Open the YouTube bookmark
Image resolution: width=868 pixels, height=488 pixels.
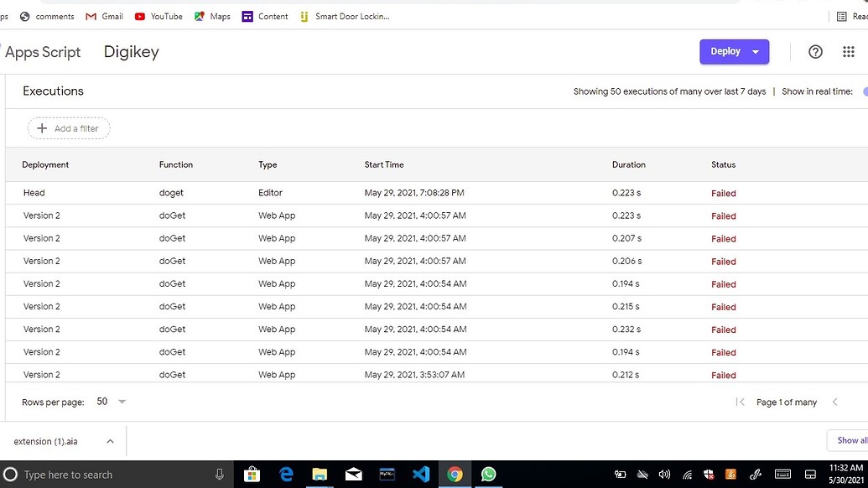(159, 17)
